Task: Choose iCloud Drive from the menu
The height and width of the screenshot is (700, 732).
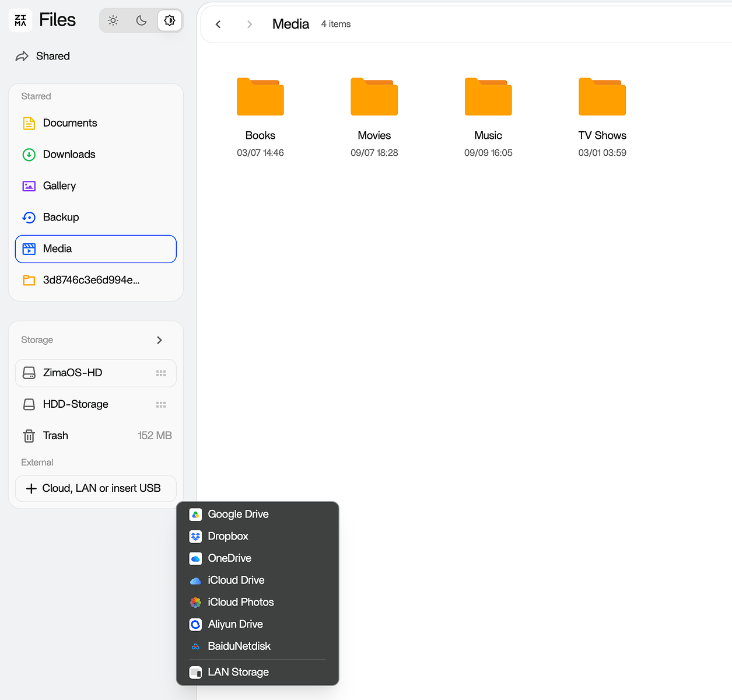Action: pyautogui.click(x=258, y=580)
